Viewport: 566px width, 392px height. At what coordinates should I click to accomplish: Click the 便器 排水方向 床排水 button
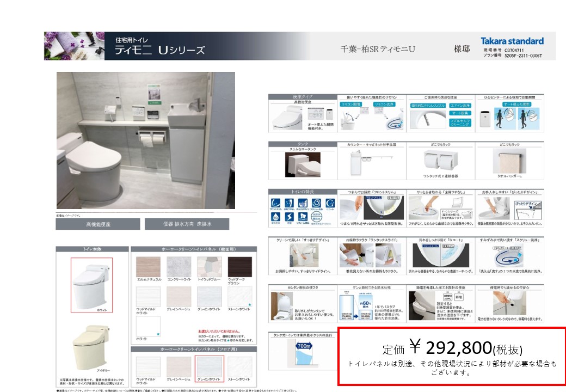point(187,224)
